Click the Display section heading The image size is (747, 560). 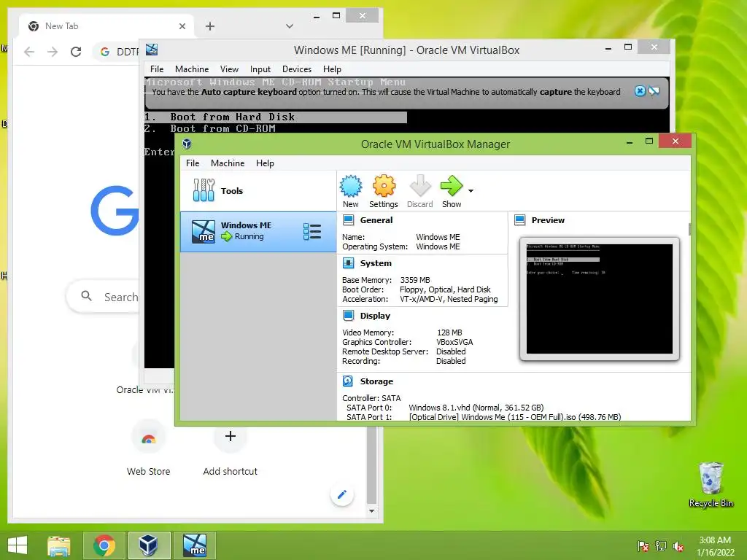point(375,316)
